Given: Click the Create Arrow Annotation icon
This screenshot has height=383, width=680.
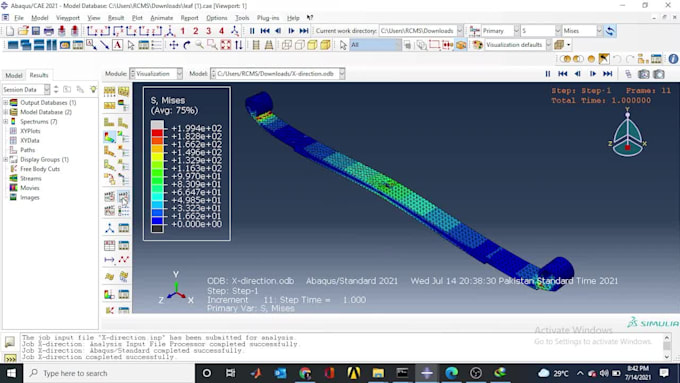Looking at the screenshot, I should pyautogui.click(x=105, y=45).
